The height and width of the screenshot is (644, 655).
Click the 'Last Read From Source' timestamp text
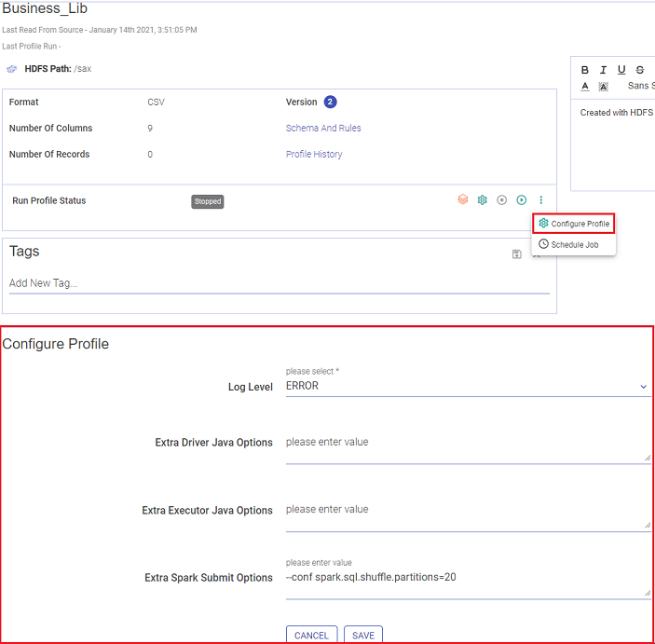100,30
